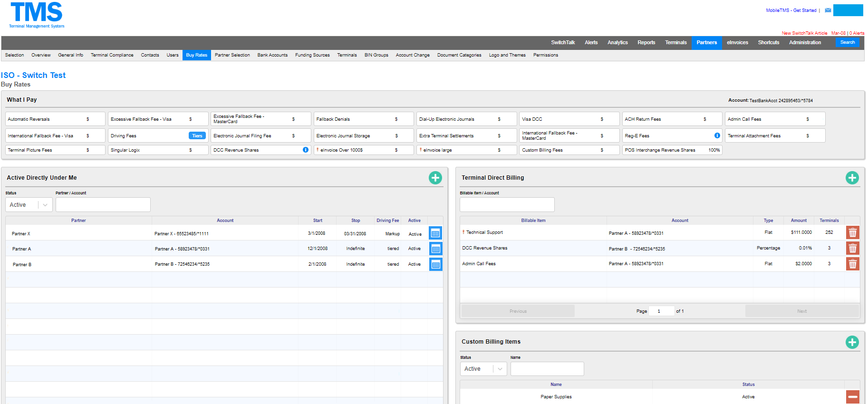
Task: Open calculator icon for Partner B row
Action: coord(435,264)
